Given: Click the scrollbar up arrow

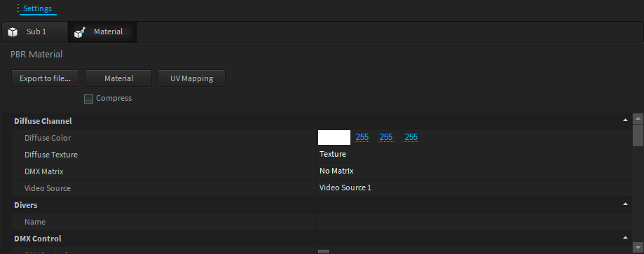Looking at the screenshot, I should pyautogui.click(x=638, y=119).
